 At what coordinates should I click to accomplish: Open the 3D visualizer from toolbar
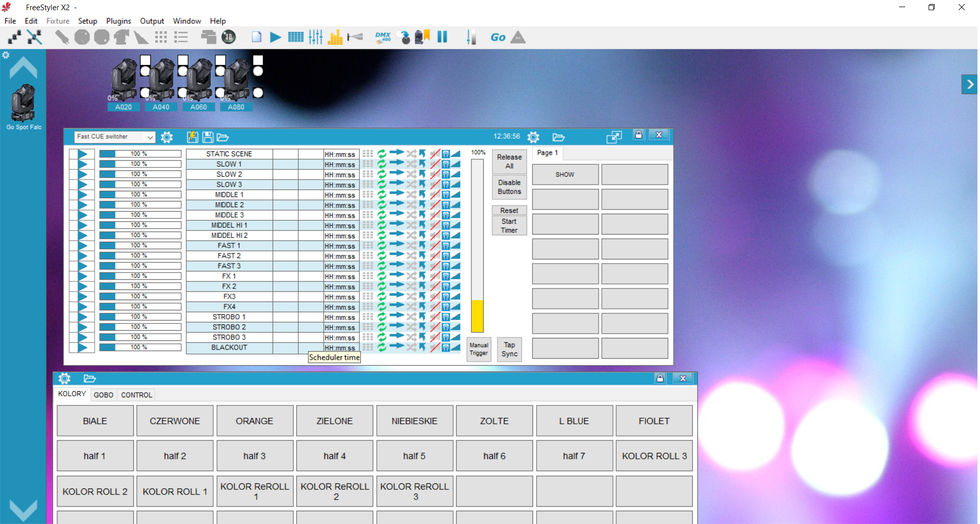(x=229, y=37)
